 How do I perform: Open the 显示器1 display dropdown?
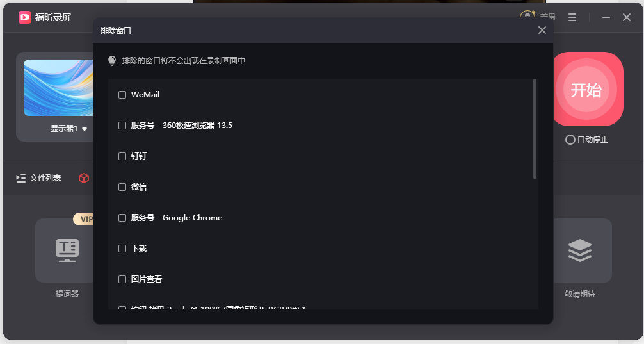point(68,129)
